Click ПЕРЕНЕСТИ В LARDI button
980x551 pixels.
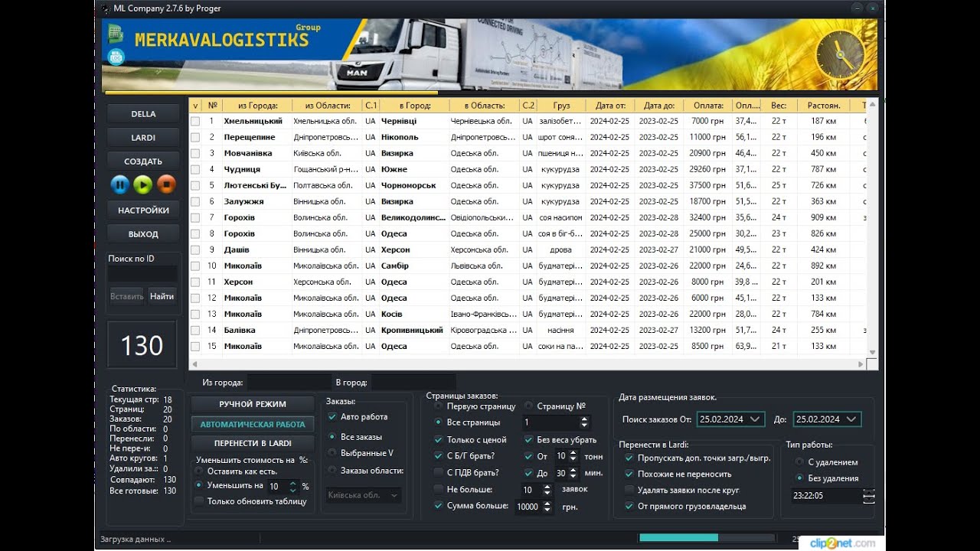(253, 443)
